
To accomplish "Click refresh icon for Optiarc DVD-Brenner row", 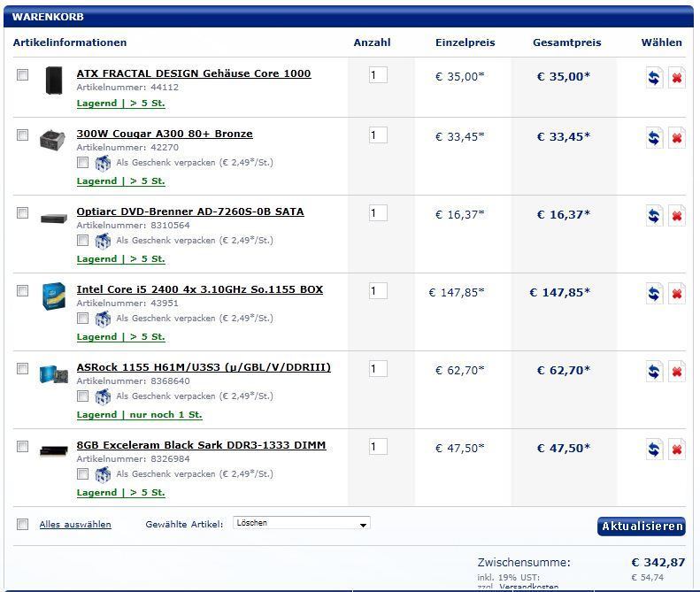I will [x=654, y=216].
